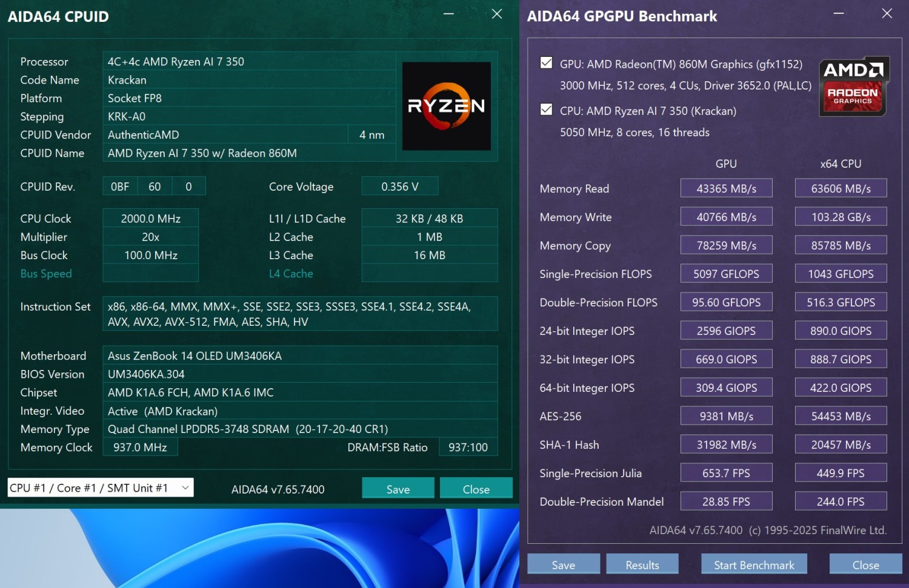Click CPU Double-Precision FLOPS '516.3 GFLOPS'
This screenshot has width=909, height=588.
pos(841,302)
